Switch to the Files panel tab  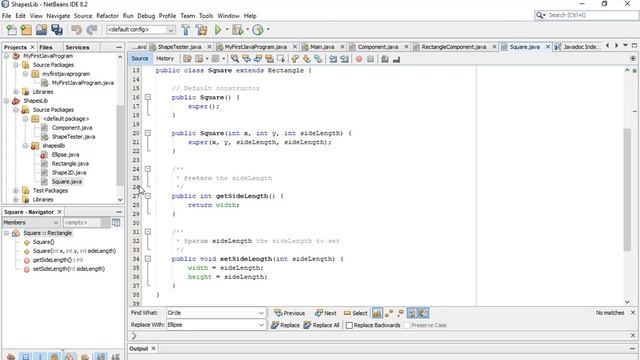46,47
